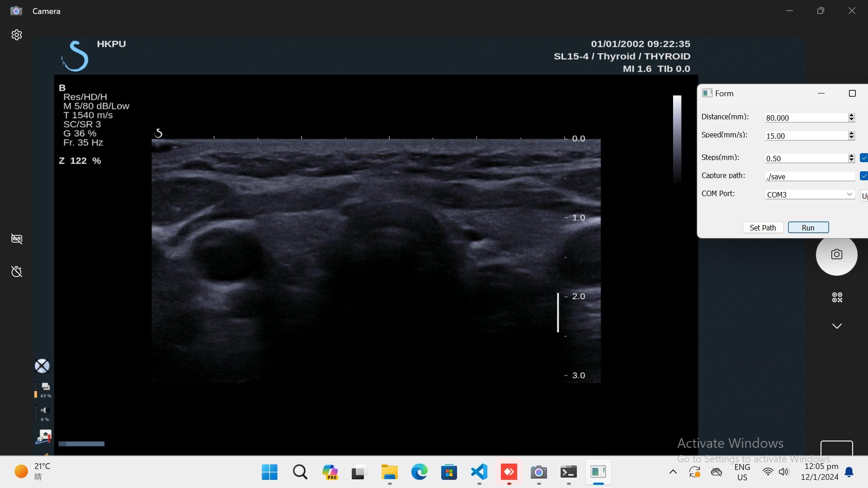The image size is (868, 488).
Task: Click the manufacturer logo next to HKPU
Action: click(75, 56)
